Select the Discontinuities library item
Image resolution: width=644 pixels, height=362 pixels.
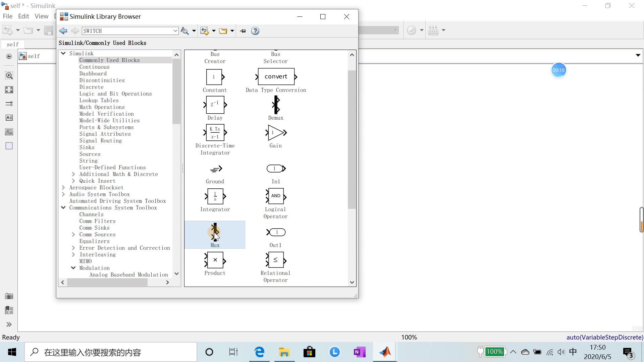click(x=102, y=80)
